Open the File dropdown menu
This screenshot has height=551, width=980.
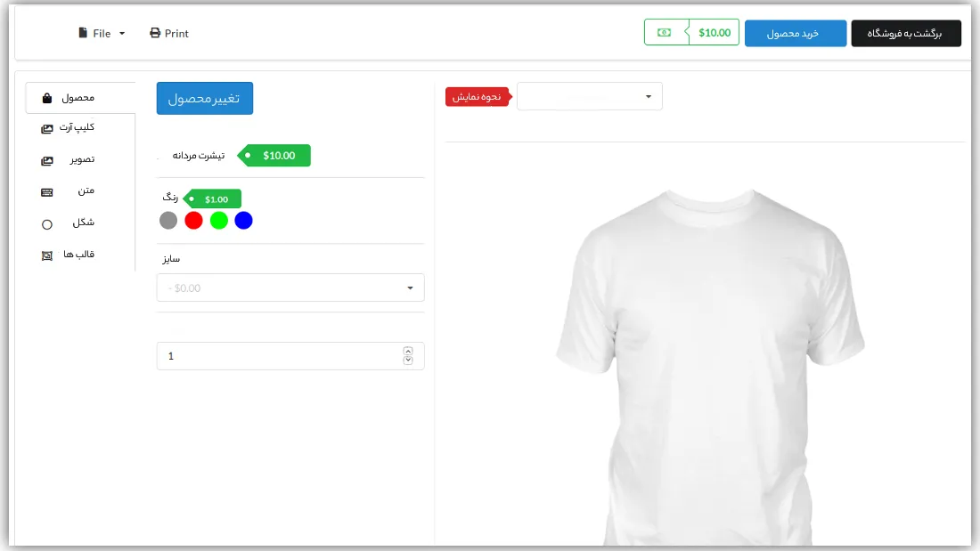[x=102, y=33]
